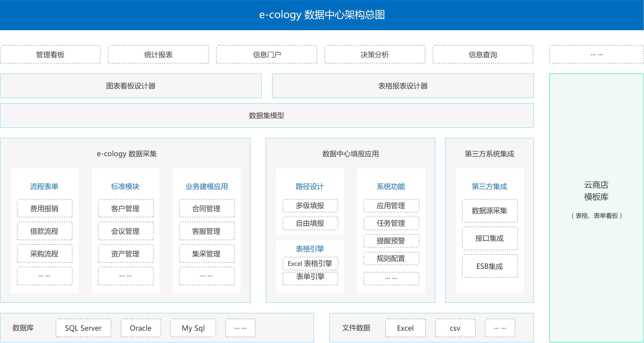Click Excel 表格引擎 box
This screenshot has height=343, width=644.
(x=310, y=263)
